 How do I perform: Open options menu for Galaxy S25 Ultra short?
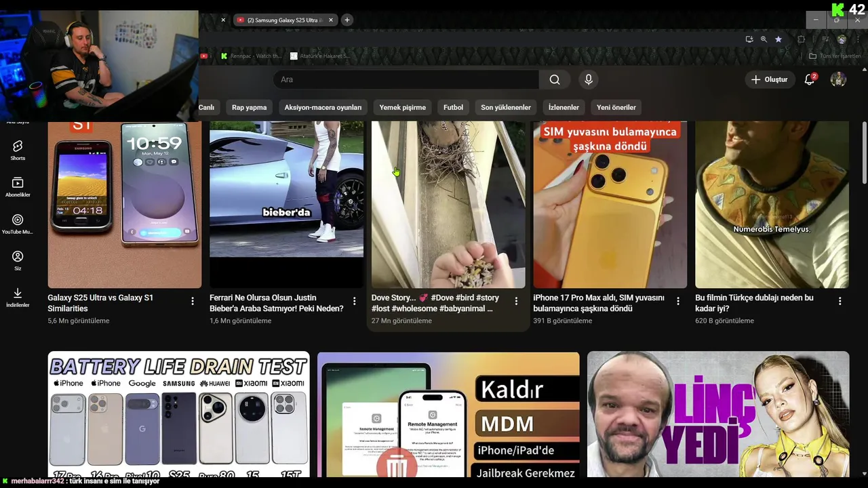(193, 301)
